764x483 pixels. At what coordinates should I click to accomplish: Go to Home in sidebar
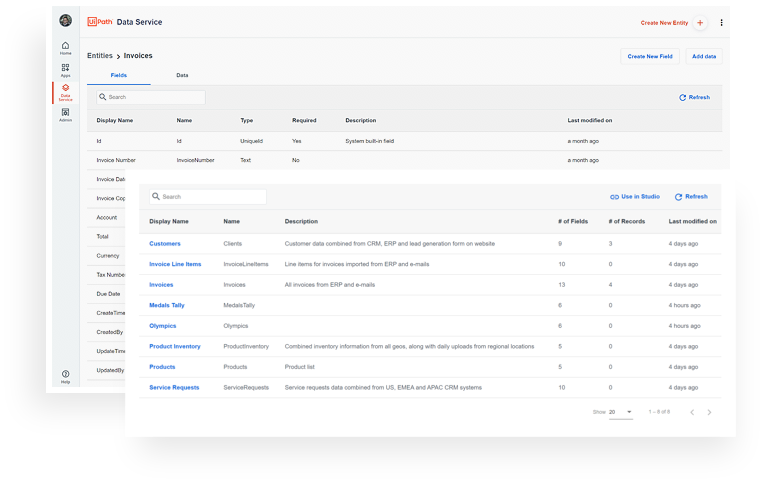click(65, 48)
